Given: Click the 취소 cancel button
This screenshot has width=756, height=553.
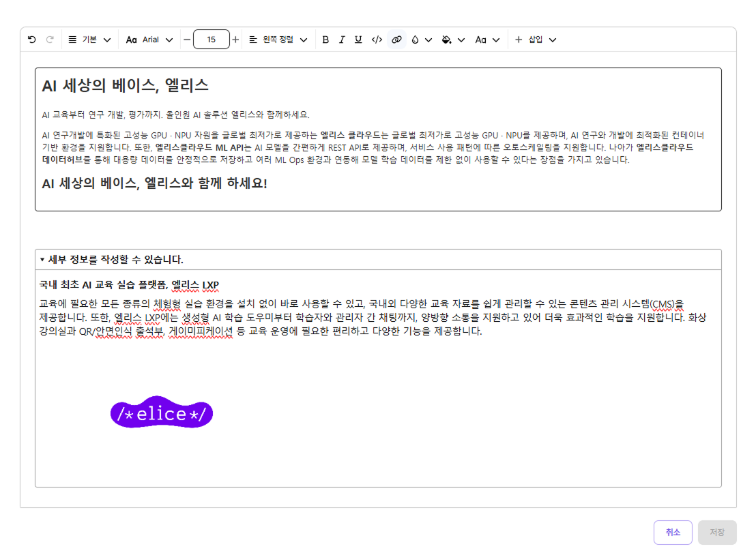Looking at the screenshot, I should [x=673, y=533].
